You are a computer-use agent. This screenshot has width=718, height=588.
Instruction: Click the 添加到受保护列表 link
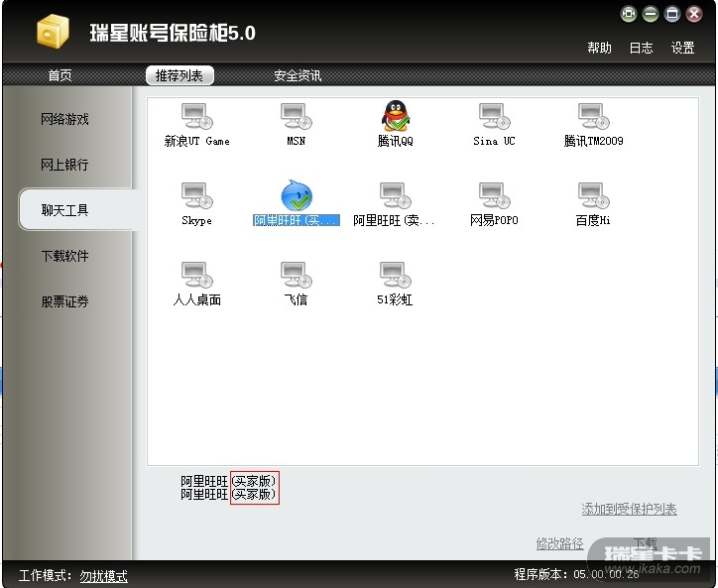click(x=629, y=509)
